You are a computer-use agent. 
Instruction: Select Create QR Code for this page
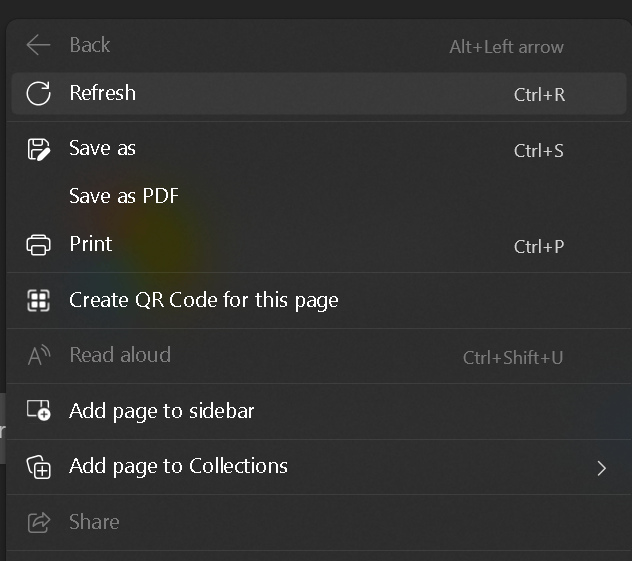pos(203,300)
